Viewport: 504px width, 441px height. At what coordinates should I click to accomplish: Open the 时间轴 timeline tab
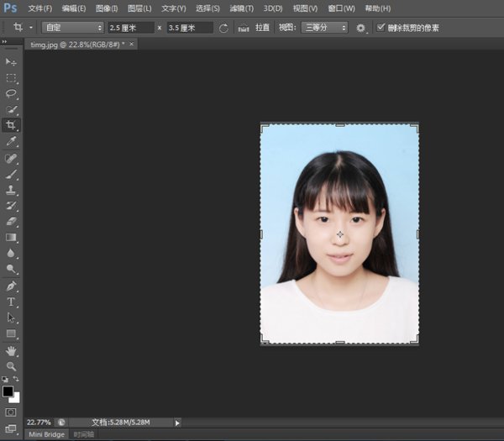83,434
